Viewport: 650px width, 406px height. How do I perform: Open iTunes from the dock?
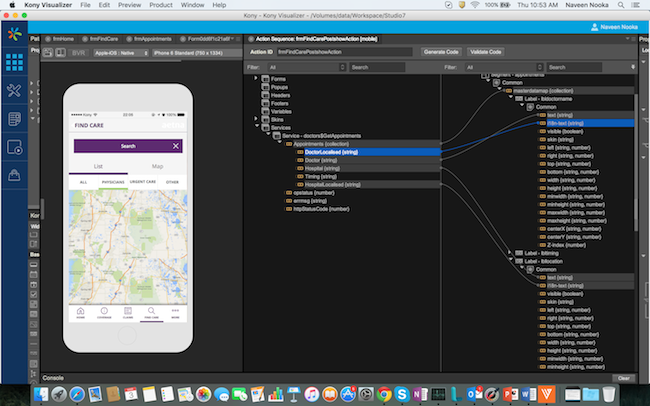tap(311, 394)
